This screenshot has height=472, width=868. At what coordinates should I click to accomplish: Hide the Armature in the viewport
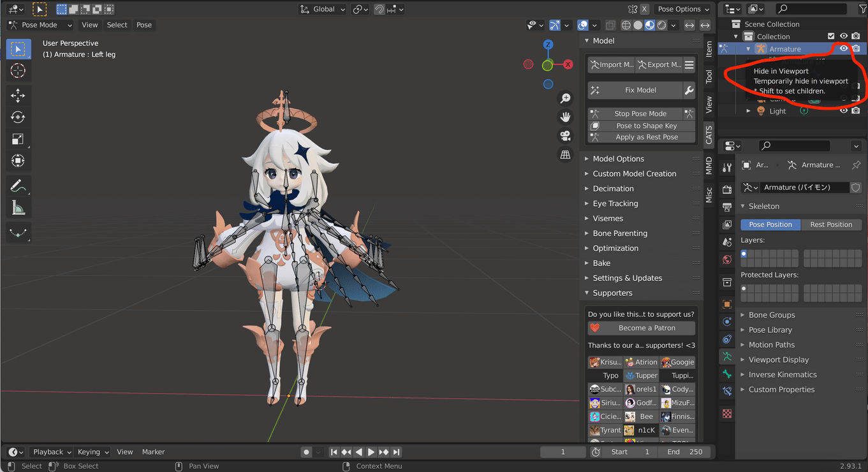coord(843,48)
